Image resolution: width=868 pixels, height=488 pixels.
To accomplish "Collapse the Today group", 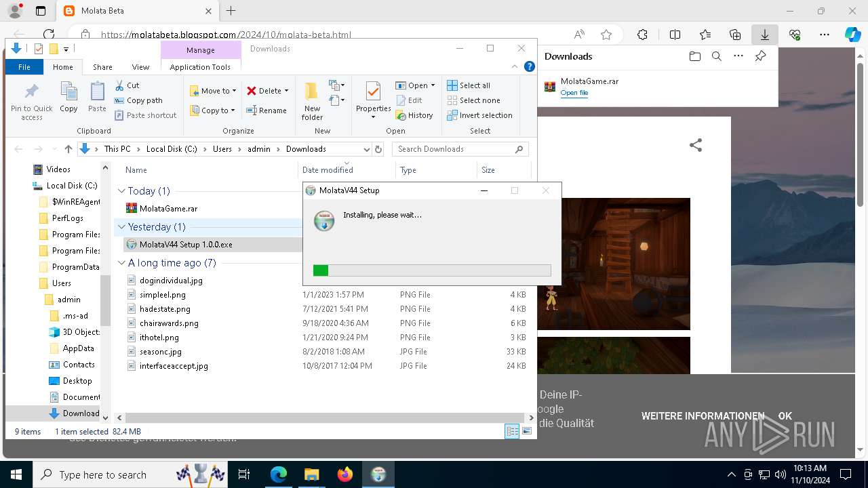I will tap(122, 191).
